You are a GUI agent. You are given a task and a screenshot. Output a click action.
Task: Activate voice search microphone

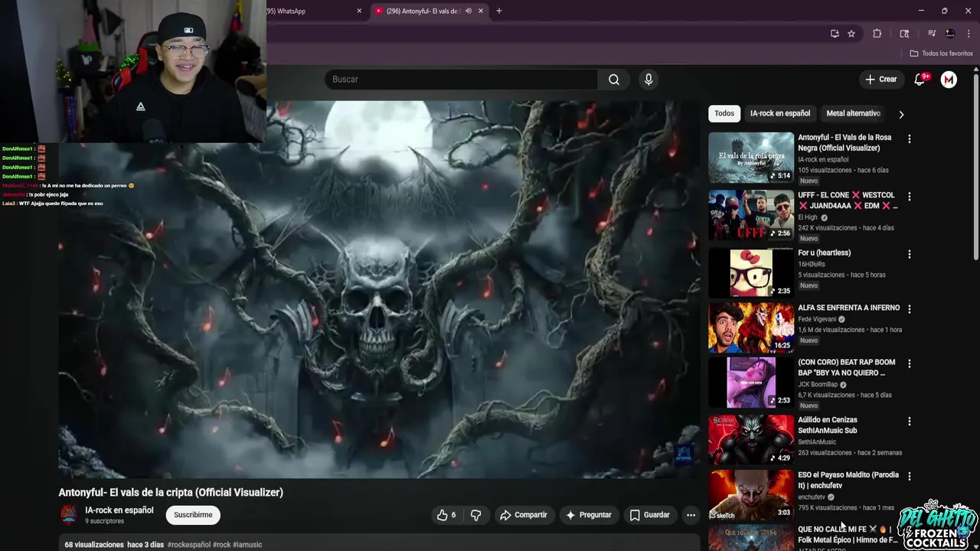[x=648, y=80]
